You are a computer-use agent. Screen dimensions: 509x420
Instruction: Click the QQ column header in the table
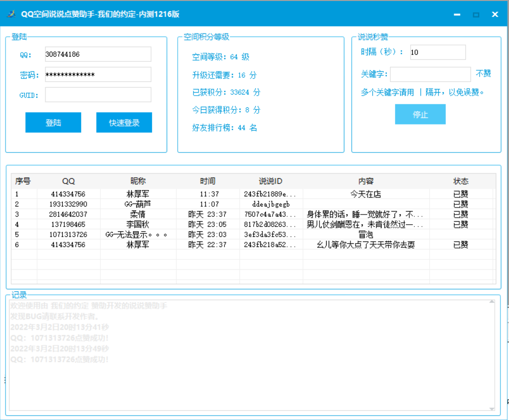(68, 181)
